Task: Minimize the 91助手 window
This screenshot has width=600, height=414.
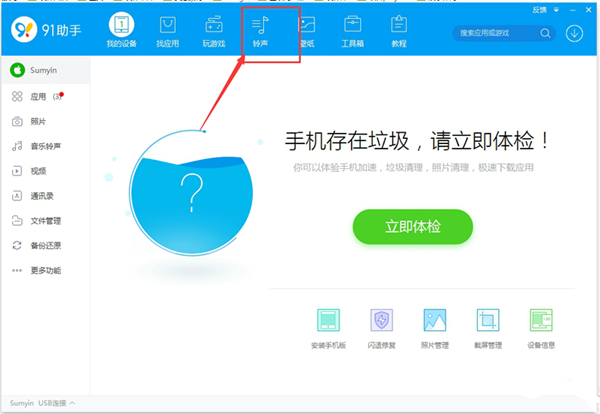Action: 572,10
